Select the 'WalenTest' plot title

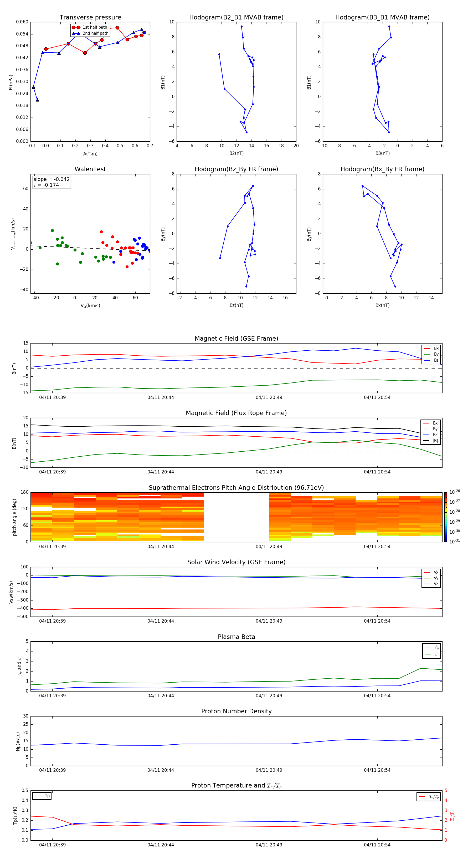[x=90, y=169]
